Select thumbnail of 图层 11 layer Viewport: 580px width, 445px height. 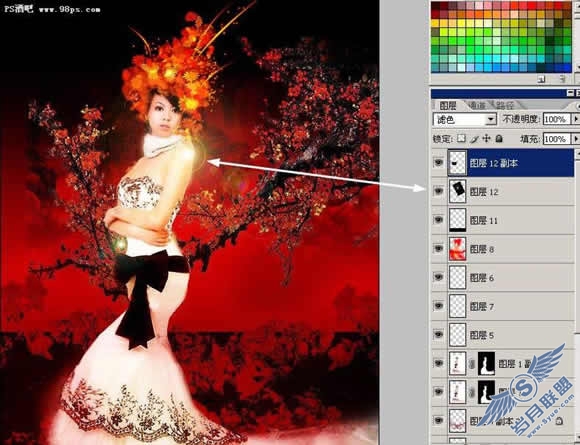point(457,220)
